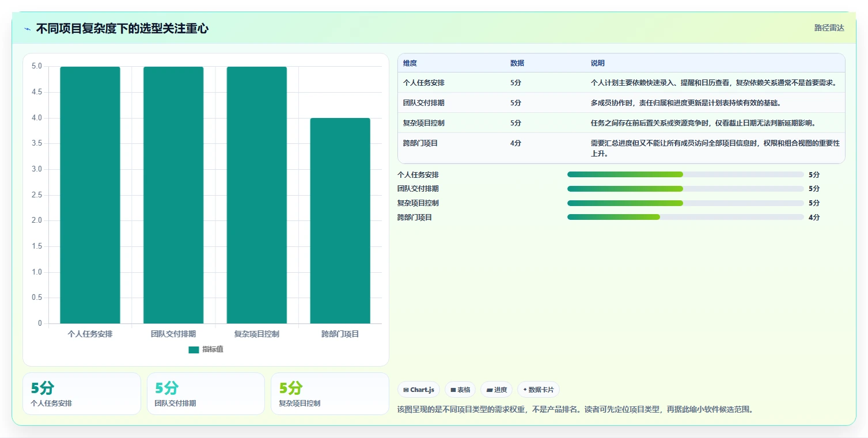Open the 5分 复杂项目控制 stat card
The width and height of the screenshot is (868, 438).
tap(330, 394)
